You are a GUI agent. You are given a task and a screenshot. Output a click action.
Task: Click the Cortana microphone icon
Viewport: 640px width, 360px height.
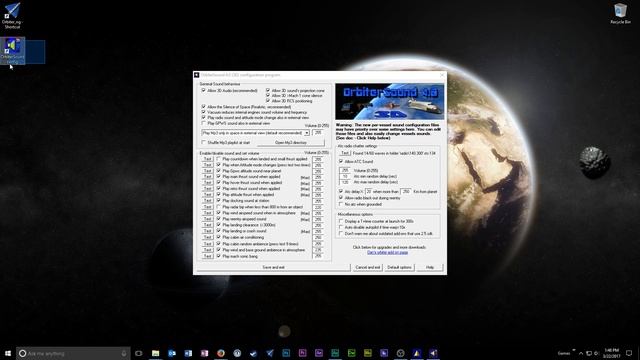pos(124,353)
